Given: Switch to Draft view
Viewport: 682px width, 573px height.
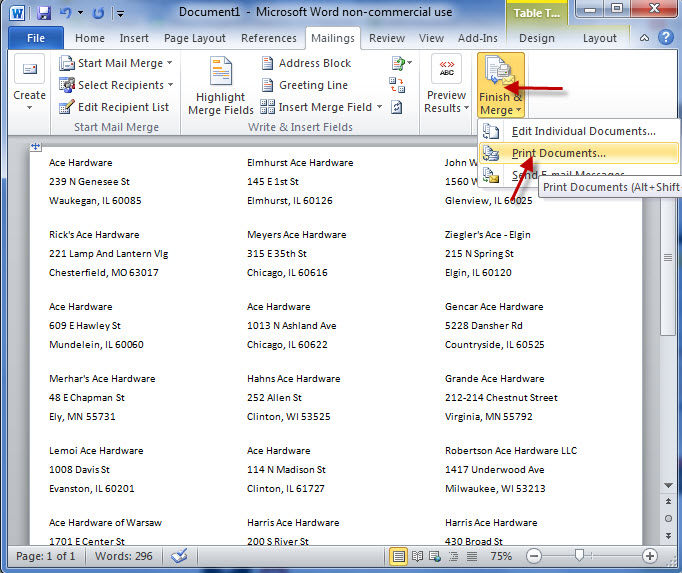Looking at the screenshot, I should pos(471,556).
